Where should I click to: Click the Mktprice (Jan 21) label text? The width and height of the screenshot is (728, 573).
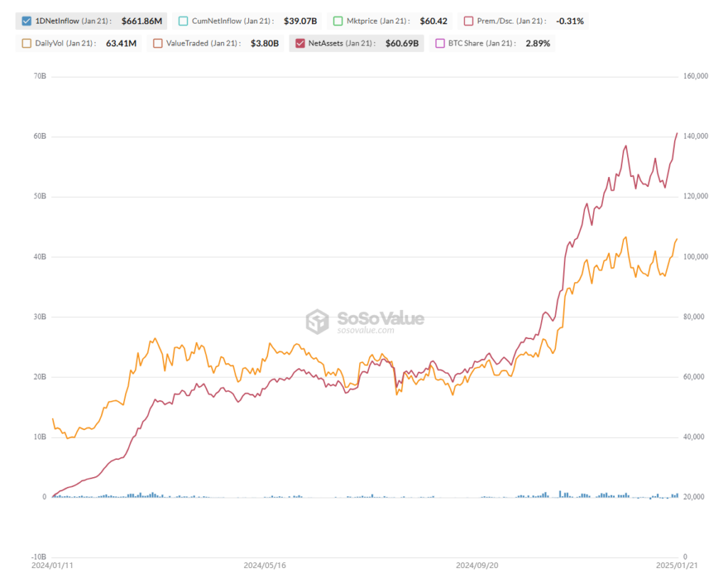[378, 21]
